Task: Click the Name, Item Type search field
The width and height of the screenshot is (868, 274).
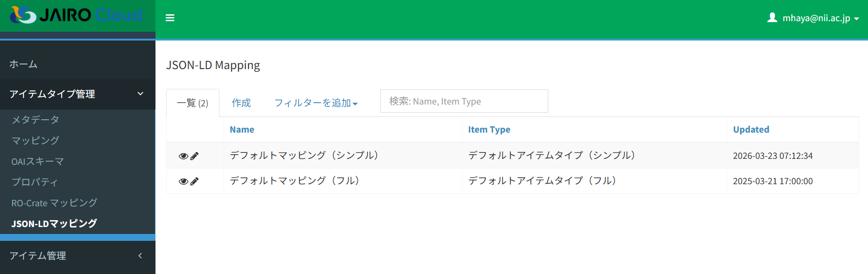Action: tap(464, 101)
